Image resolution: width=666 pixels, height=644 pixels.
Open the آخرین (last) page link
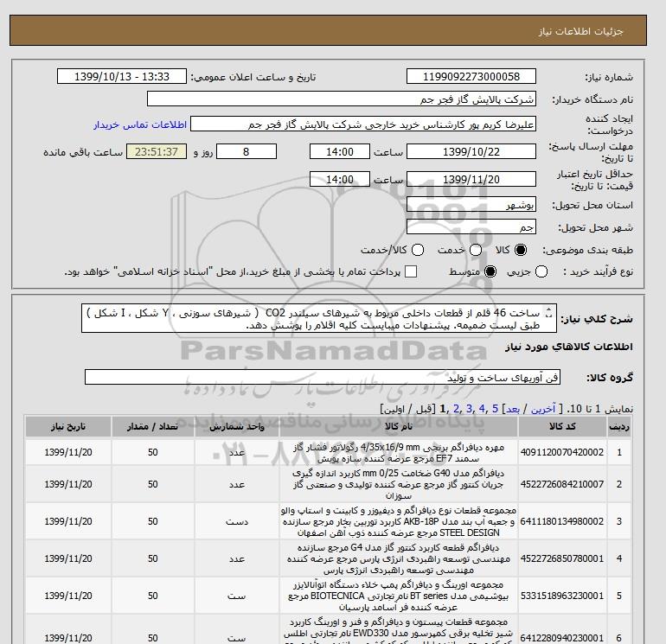click(x=543, y=409)
